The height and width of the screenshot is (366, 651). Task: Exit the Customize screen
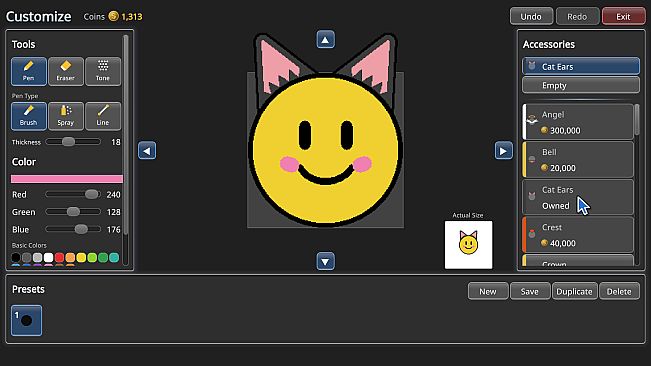point(623,16)
